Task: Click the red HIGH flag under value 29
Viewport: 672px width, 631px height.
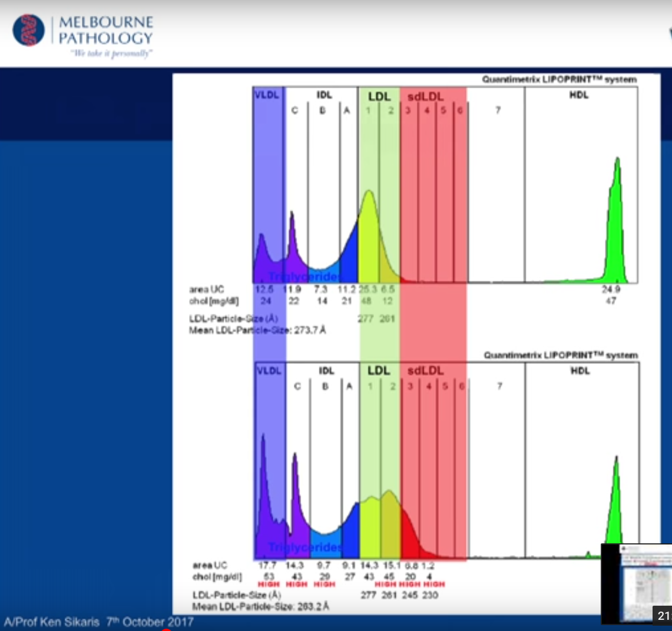Action: [325, 584]
